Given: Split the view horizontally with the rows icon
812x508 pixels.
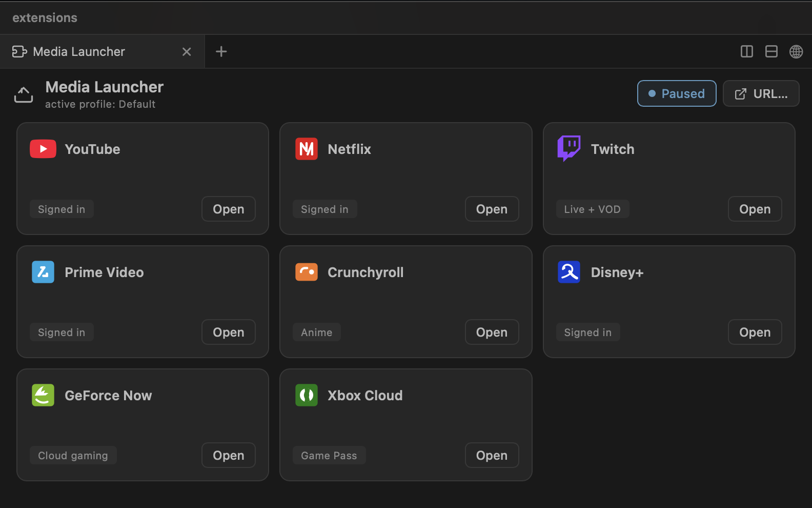Looking at the screenshot, I should coord(772,51).
